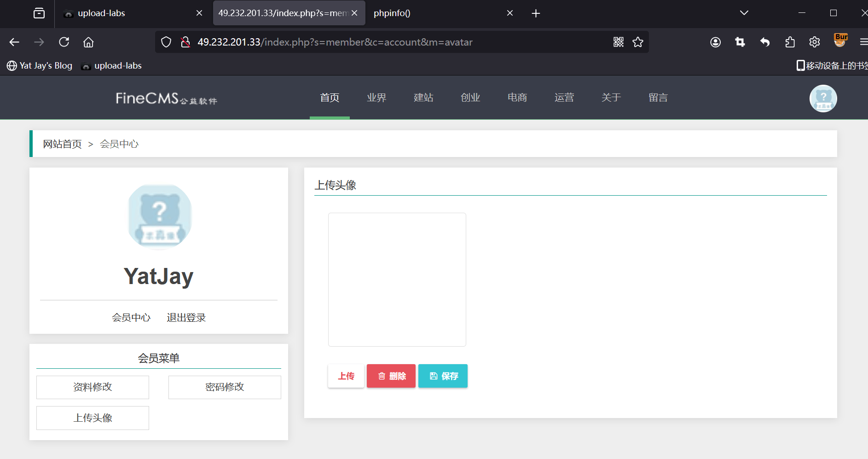
Task: Click the screenshot crop toolbar icon
Action: [x=740, y=42]
